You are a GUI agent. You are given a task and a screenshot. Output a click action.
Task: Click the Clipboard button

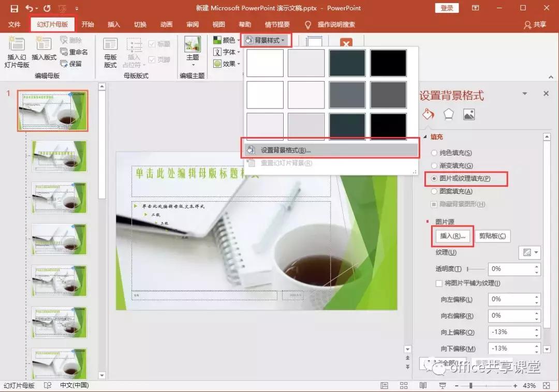pos(492,236)
